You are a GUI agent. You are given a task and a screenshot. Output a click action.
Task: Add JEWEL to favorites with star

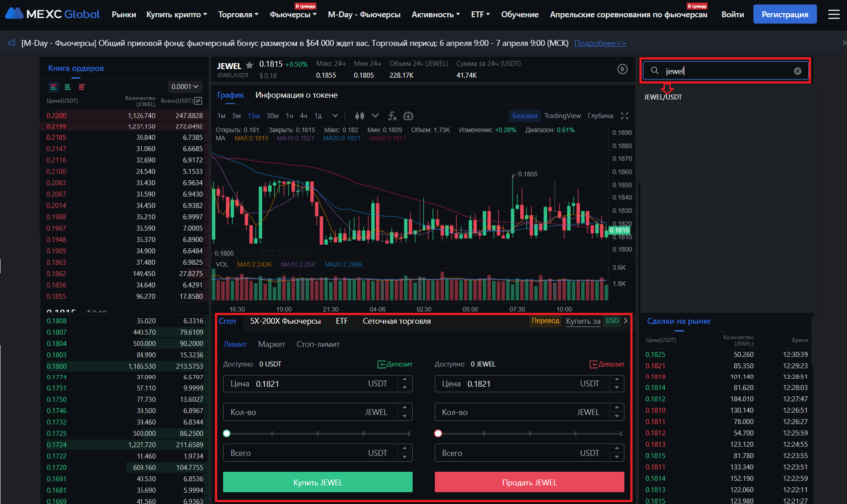(249, 66)
